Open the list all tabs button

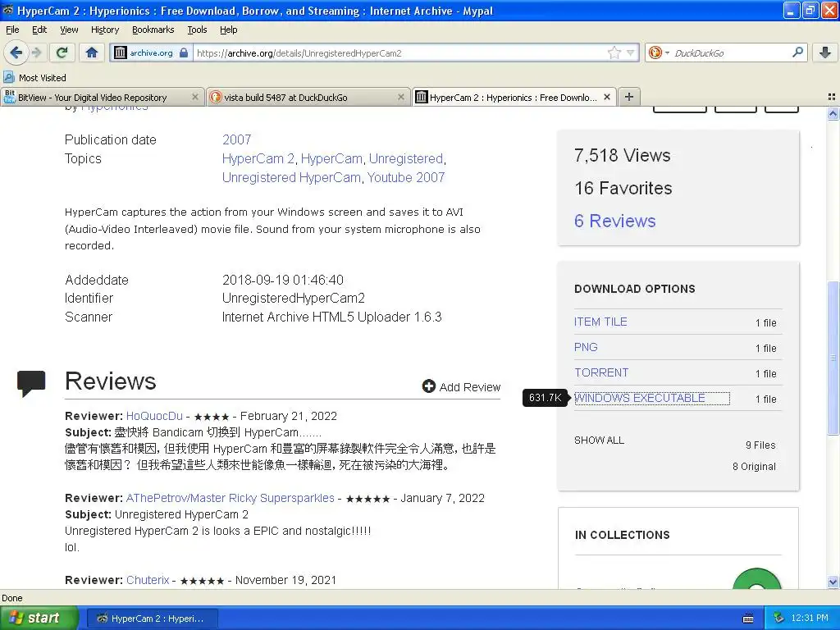832,97
